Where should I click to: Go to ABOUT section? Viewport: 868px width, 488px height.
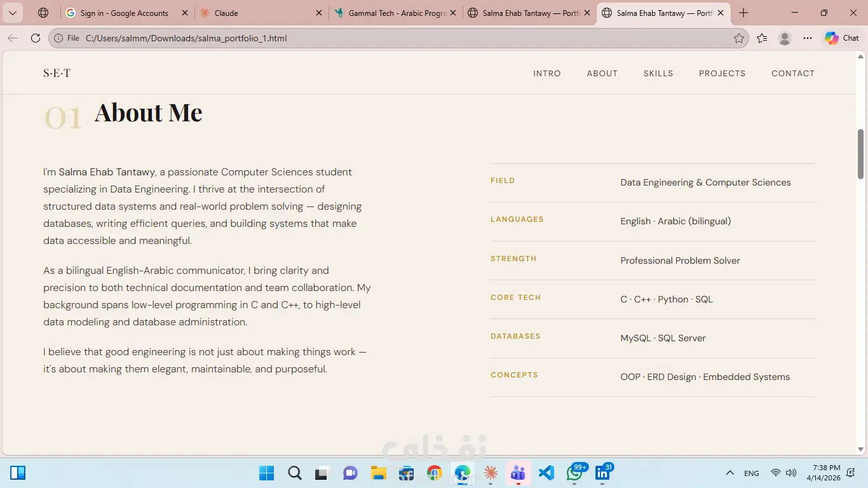pyautogui.click(x=602, y=73)
